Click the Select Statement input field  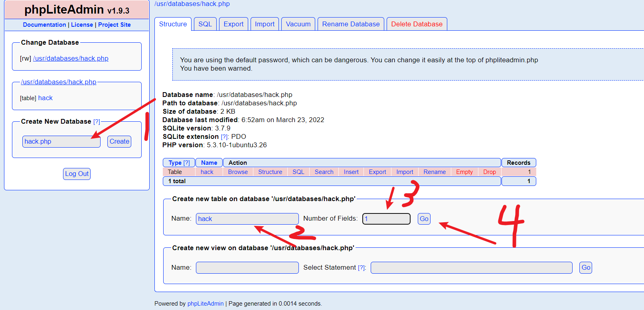click(471, 268)
